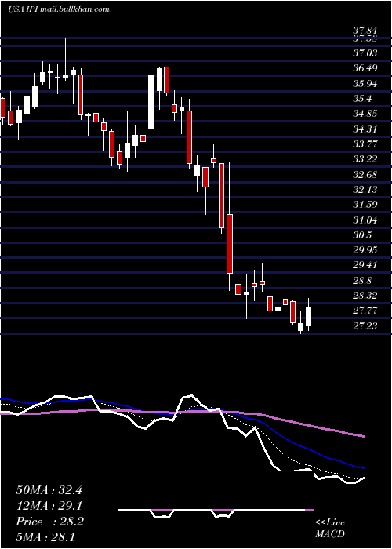
Task: Click the 37.03 price axis label
Action: (x=365, y=53)
